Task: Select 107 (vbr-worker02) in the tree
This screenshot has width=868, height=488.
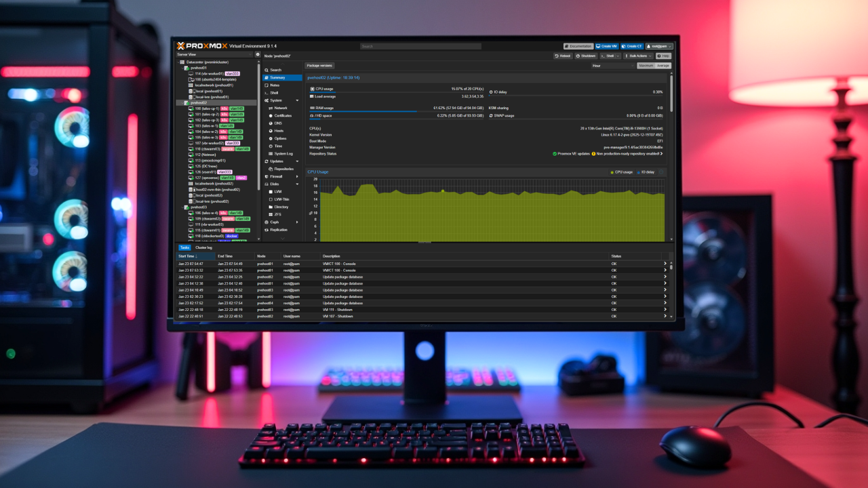Action: (x=210, y=143)
